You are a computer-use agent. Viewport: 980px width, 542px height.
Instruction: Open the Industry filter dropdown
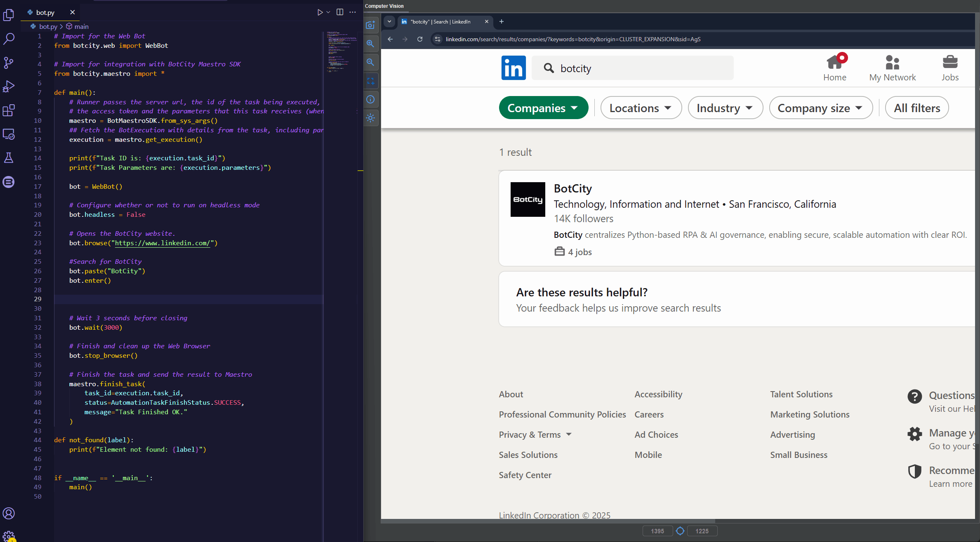(x=725, y=108)
